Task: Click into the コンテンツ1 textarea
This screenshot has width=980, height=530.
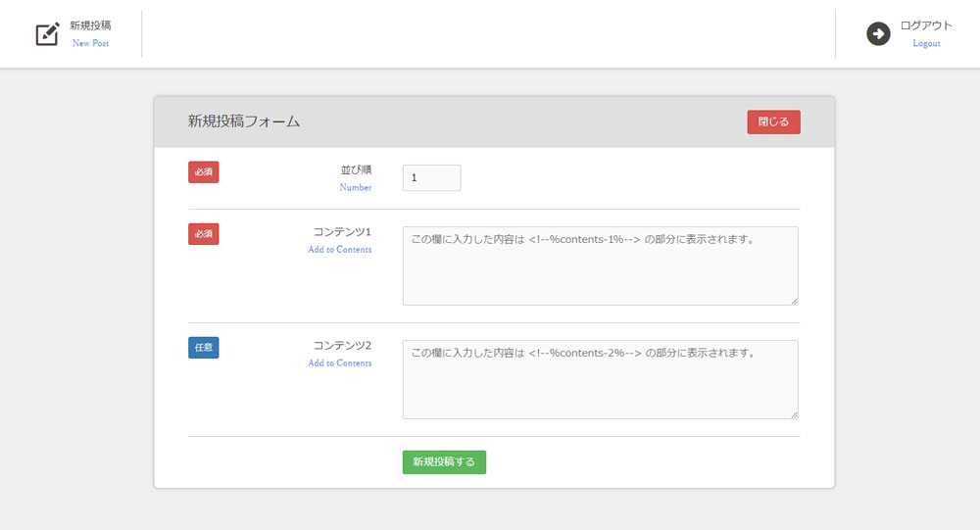Action: click(601, 266)
